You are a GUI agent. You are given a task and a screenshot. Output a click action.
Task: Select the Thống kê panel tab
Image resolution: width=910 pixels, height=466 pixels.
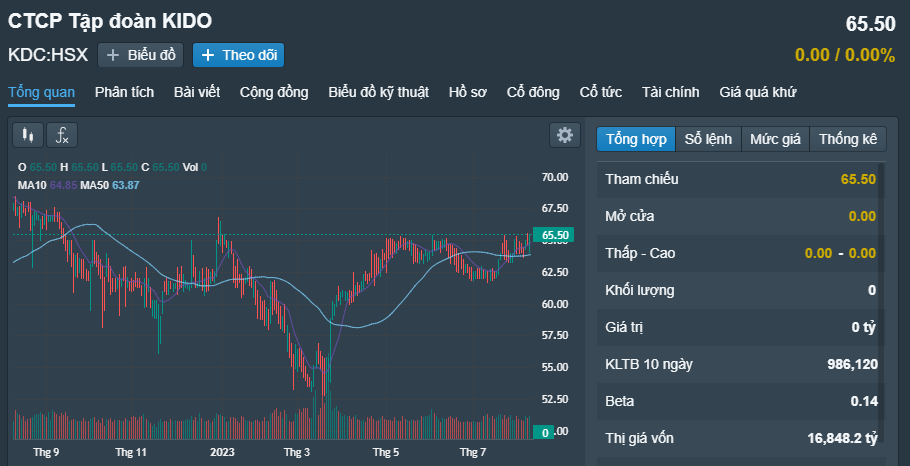tap(848, 139)
